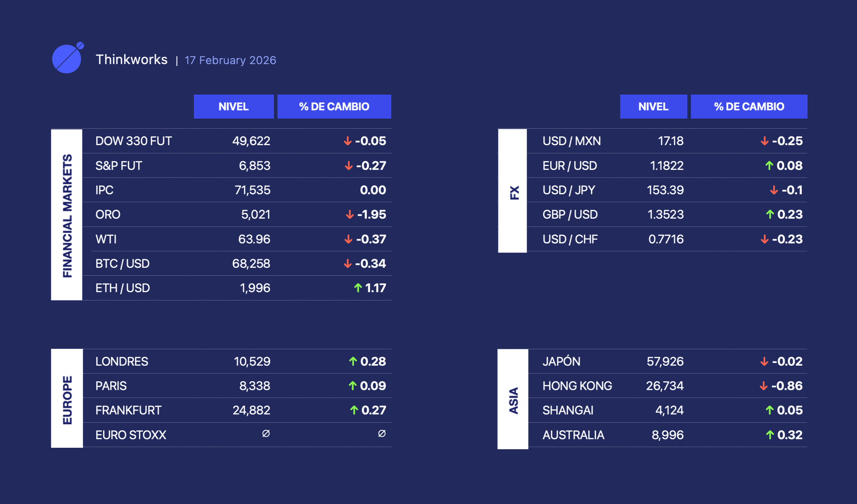Click the 49,622 Dow futures level value

point(251,141)
